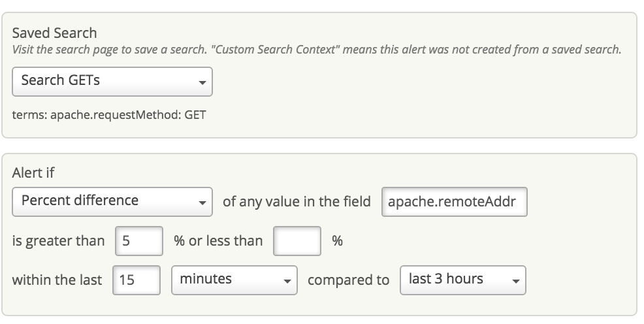Viewport: 644px width, 324px height.
Task: Open the Search GETs saved search dropdown
Action: click(112, 81)
